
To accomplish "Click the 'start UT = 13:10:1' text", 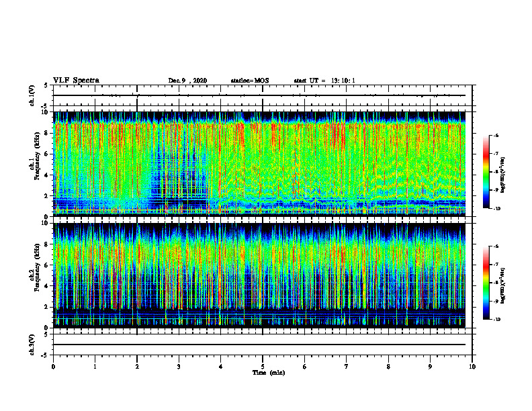I will tap(324, 81).
